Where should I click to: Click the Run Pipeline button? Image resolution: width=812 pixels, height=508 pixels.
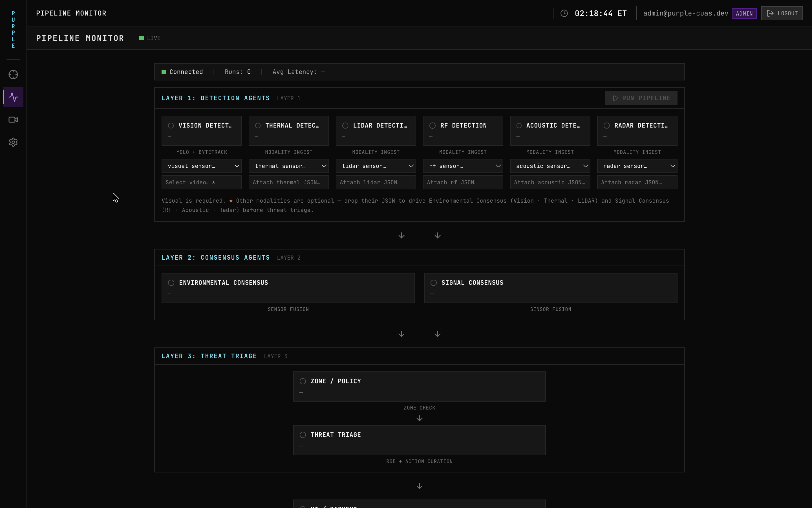tap(641, 98)
